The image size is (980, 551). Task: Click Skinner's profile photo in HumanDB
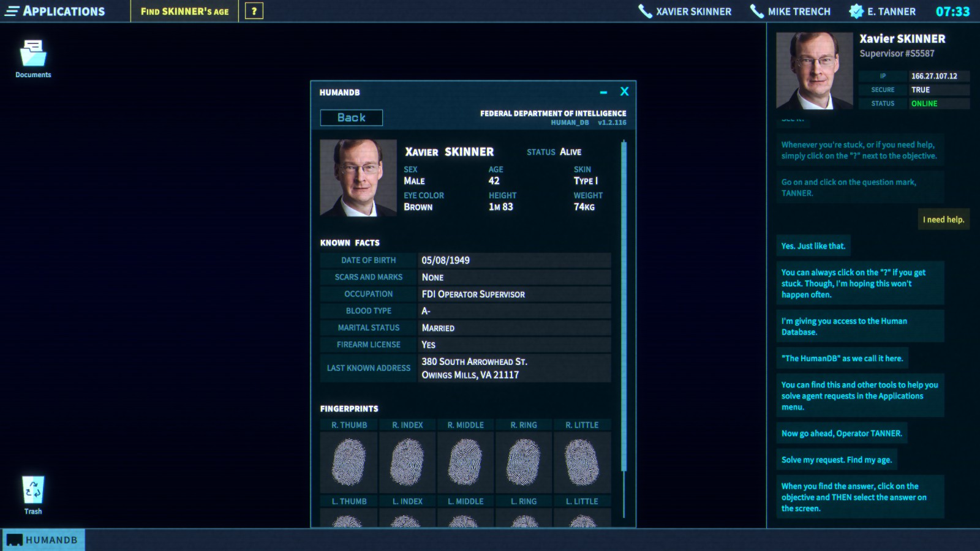pos(358,178)
